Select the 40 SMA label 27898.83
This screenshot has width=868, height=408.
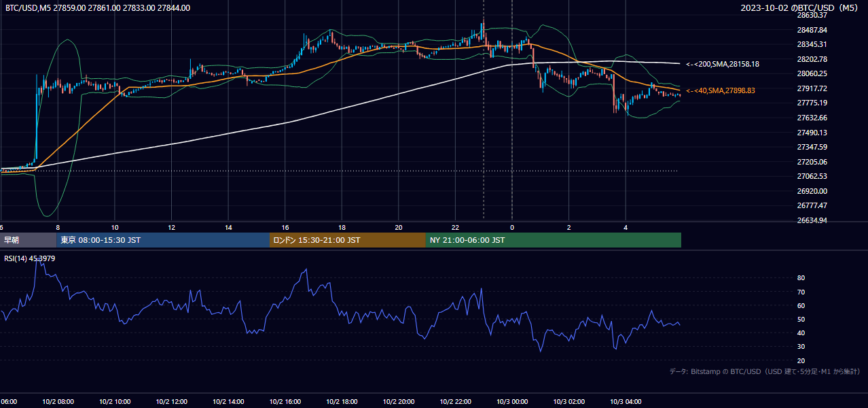tap(721, 90)
